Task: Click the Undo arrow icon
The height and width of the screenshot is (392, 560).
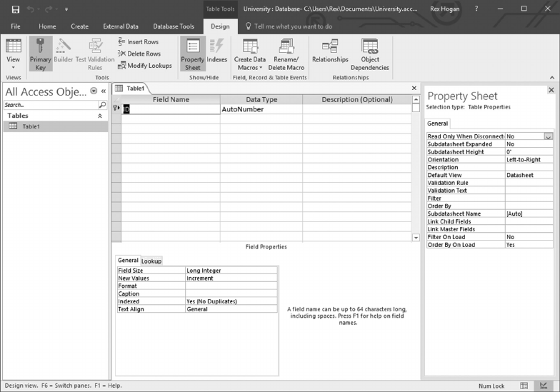Action: coord(30,9)
